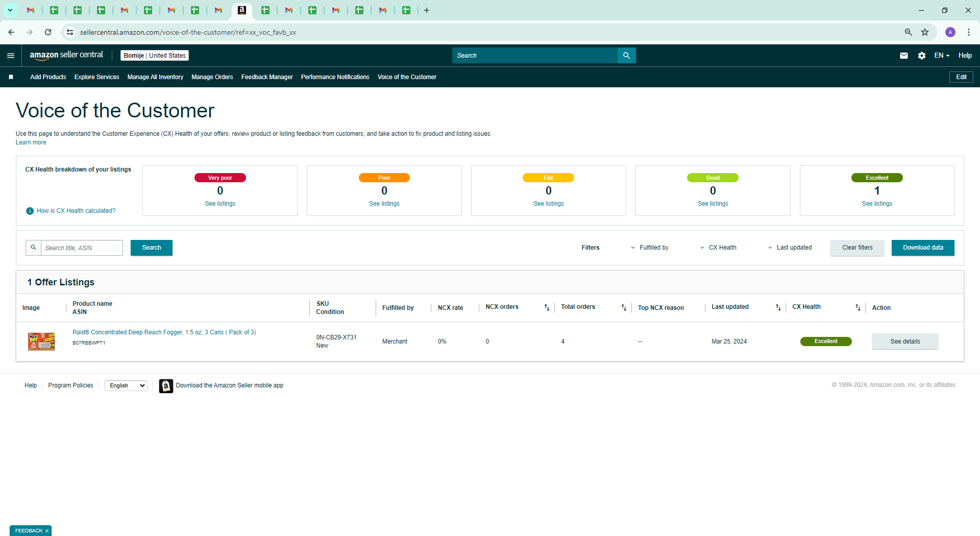The width and height of the screenshot is (980, 536).
Task: Open the Raid Concentrated Deep Reach Fogger link
Action: 164,332
